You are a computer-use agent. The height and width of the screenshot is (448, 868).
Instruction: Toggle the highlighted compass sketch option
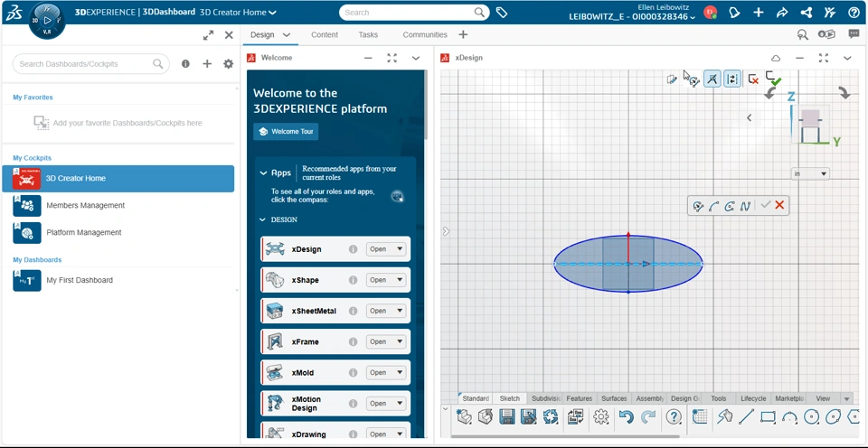point(712,79)
